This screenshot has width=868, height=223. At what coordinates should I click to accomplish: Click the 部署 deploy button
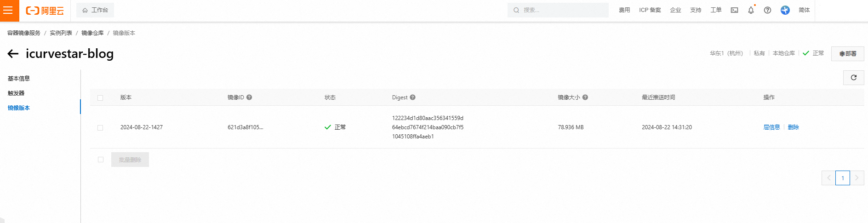[847, 54]
